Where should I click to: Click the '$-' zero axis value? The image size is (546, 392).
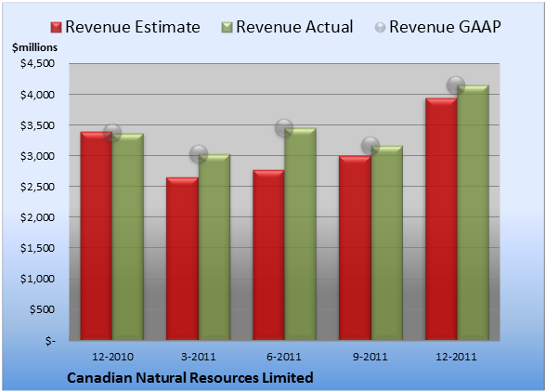point(50,340)
